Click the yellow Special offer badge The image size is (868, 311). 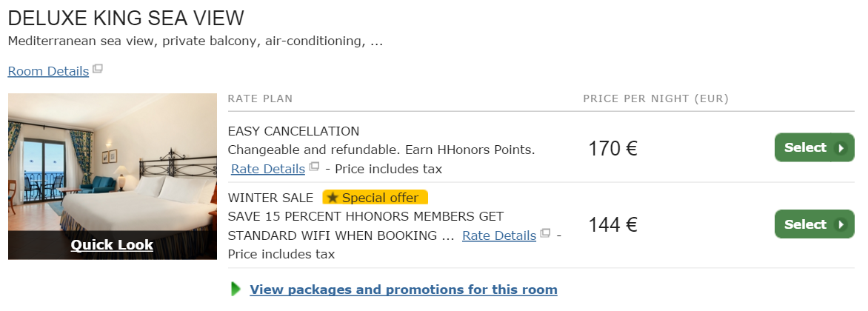click(x=375, y=198)
